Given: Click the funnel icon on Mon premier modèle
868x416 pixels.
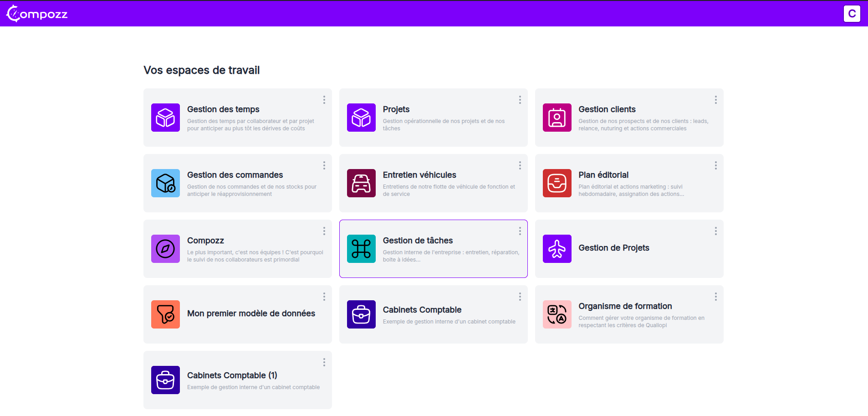Looking at the screenshot, I should [165, 314].
